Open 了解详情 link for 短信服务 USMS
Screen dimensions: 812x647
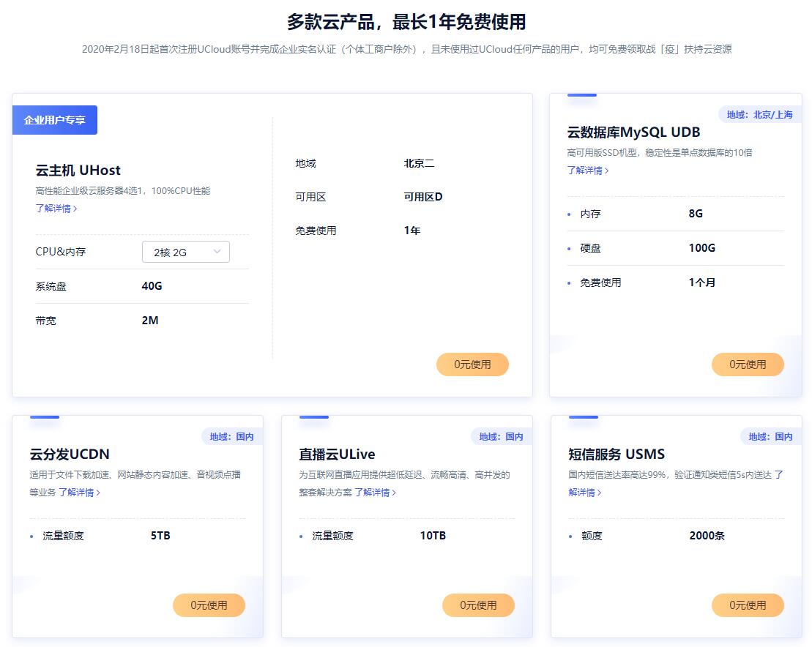tap(583, 493)
